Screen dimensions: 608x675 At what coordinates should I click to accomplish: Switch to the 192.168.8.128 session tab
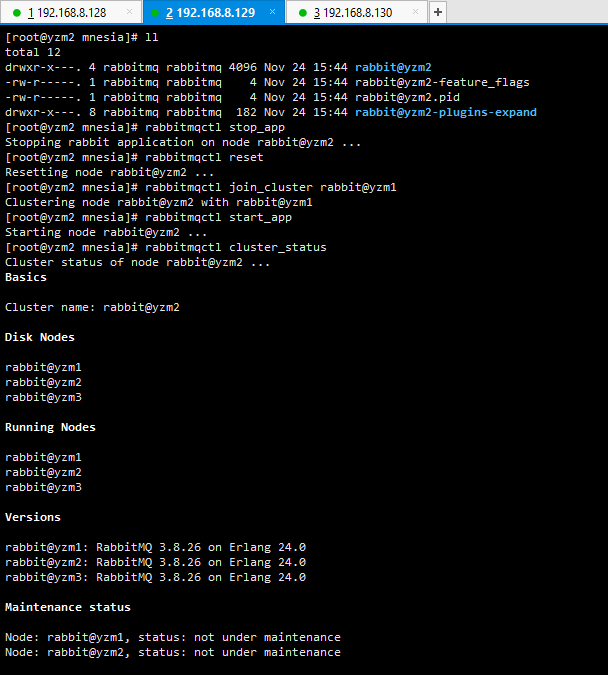[x=71, y=12]
